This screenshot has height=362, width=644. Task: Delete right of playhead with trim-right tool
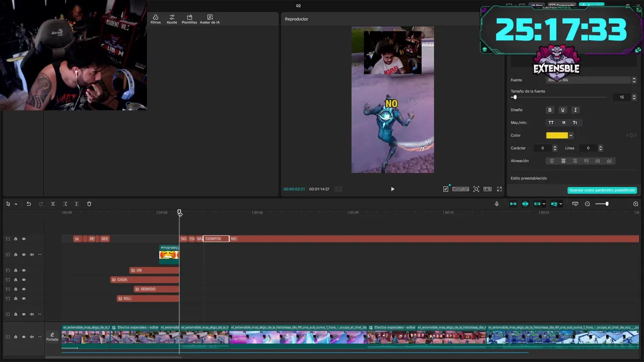76,204
